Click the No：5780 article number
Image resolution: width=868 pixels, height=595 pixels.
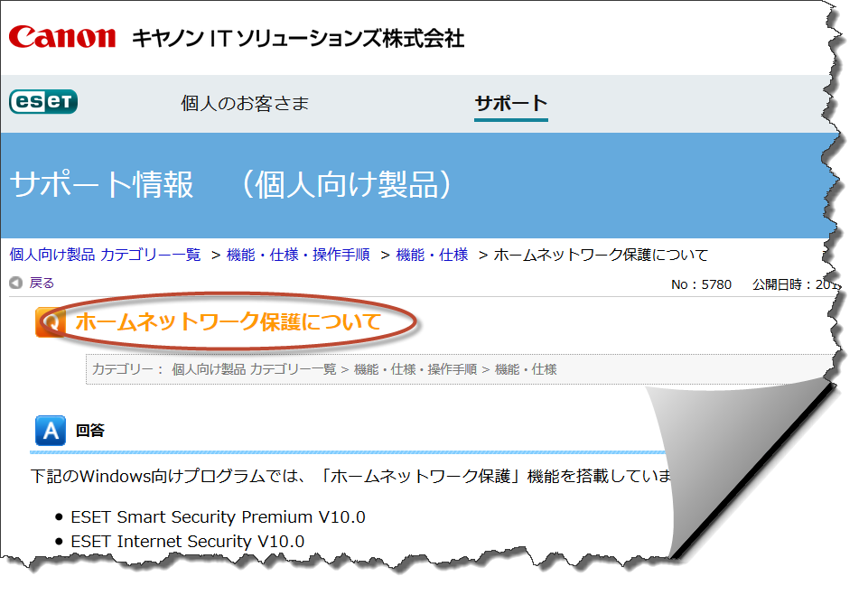tap(701, 284)
